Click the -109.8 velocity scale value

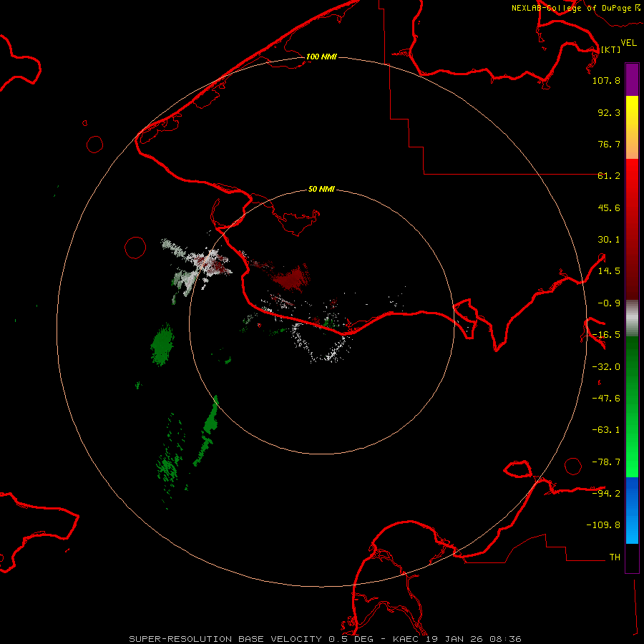(603, 525)
